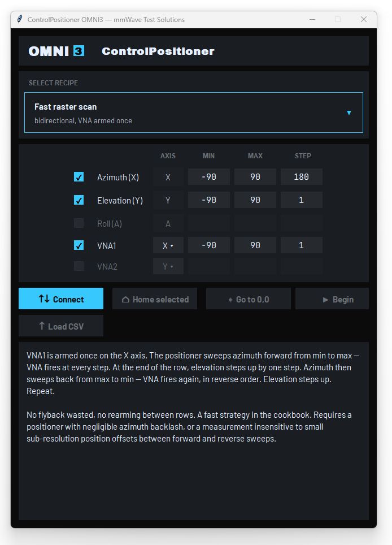The width and height of the screenshot is (392, 545).
Task: Uncheck the Elevation (Y) checkbox
Action: [x=79, y=200]
